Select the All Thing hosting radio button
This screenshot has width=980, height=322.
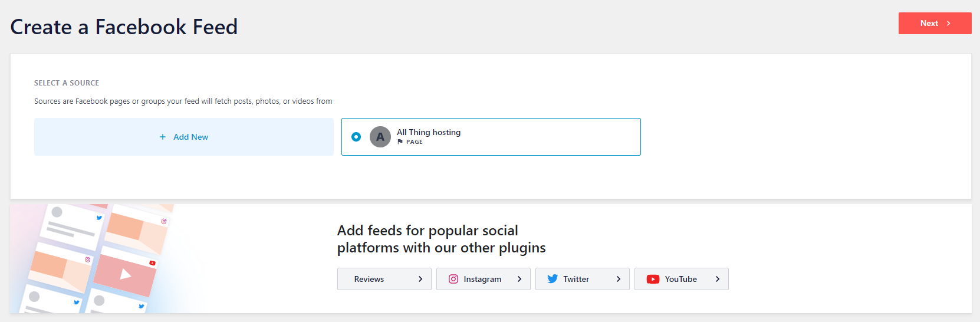click(356, 137)
